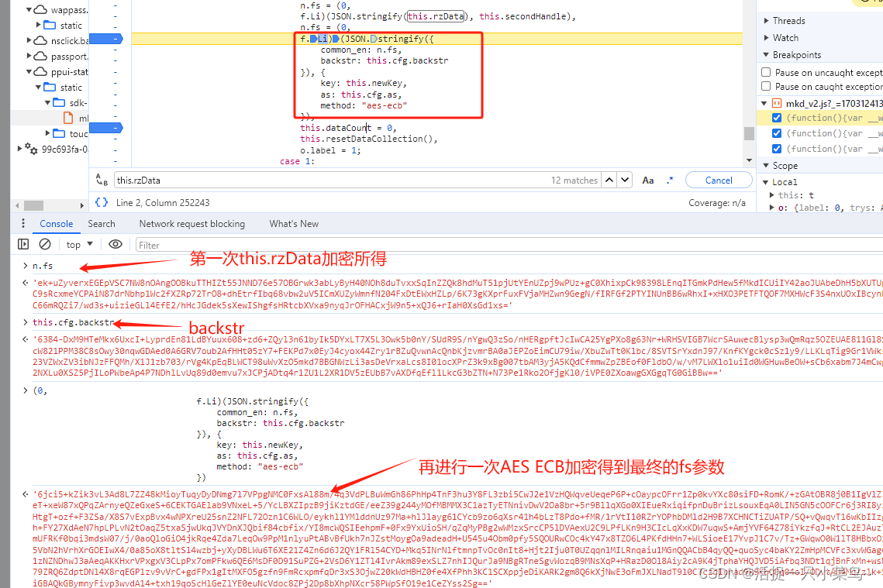
Task: Open live expression eye icon
Action: point(116,244)
